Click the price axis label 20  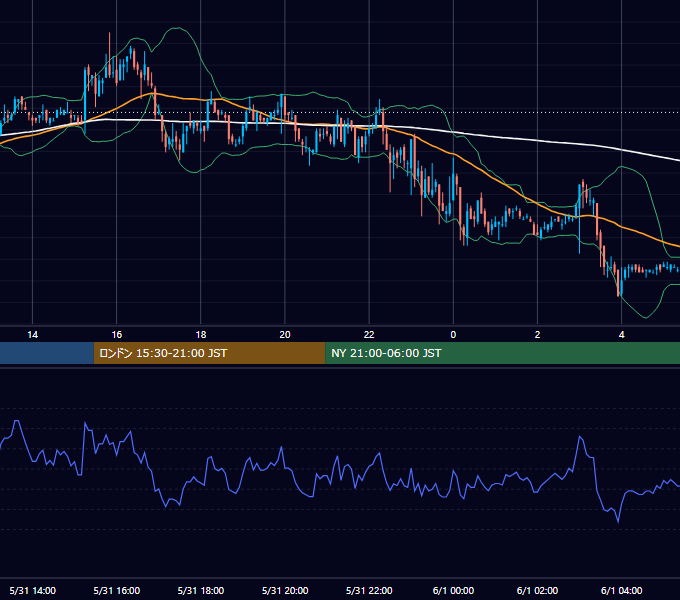285,335
